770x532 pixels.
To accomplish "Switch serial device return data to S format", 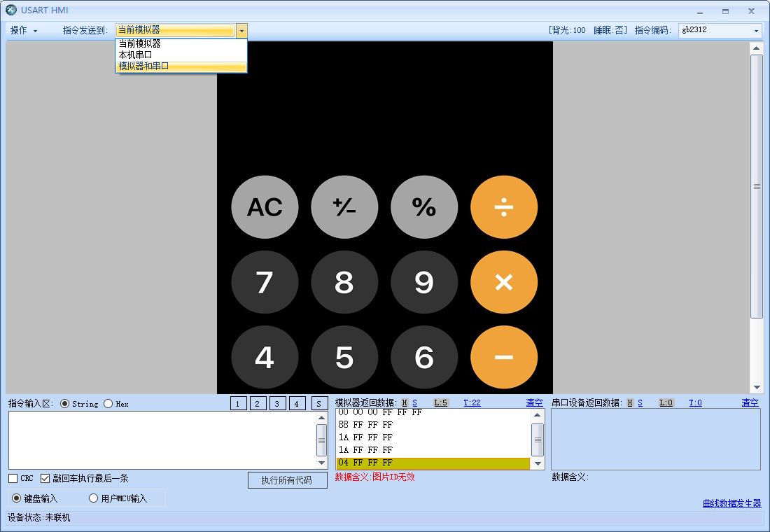I will coord(640,402).
